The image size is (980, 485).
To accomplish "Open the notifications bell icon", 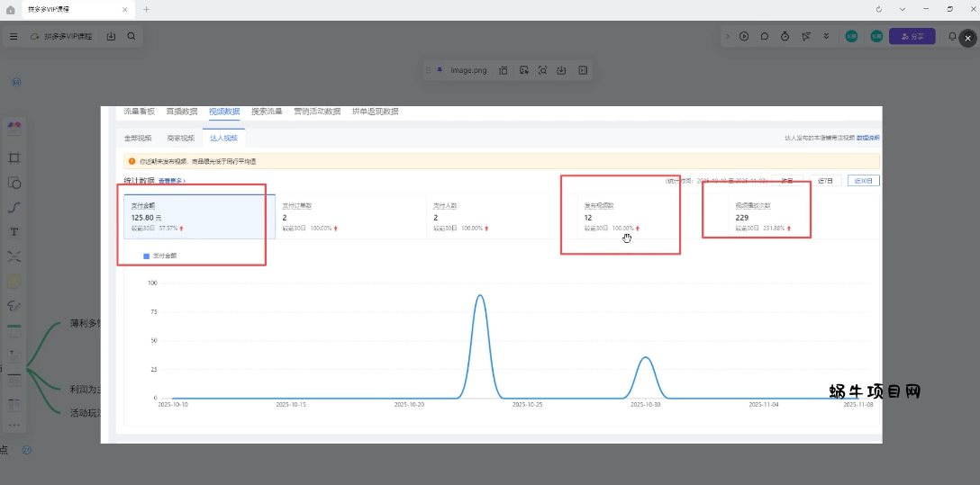I will (952, 37).
